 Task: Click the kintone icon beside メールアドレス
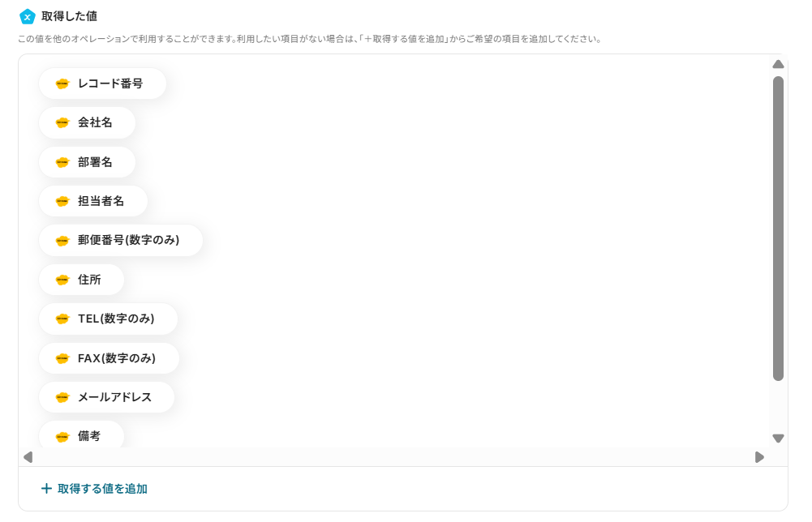coord(62,397)
